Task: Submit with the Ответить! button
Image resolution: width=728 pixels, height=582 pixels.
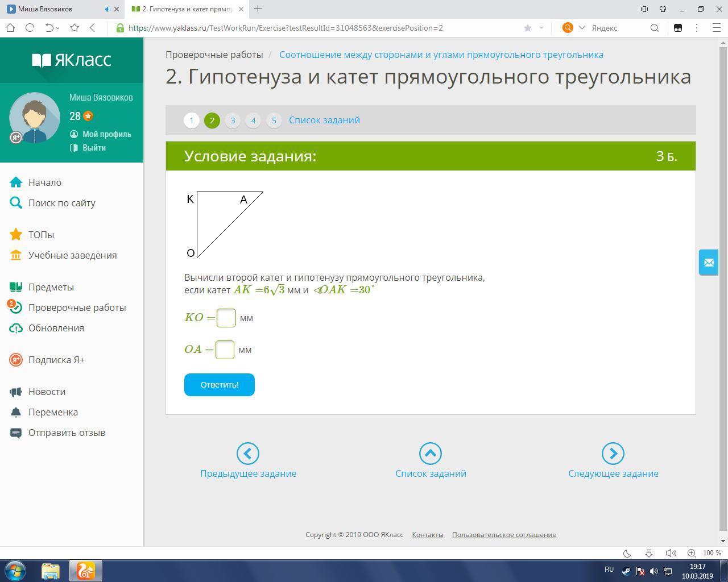Action: pyautogui.click(x=220, y=385)
